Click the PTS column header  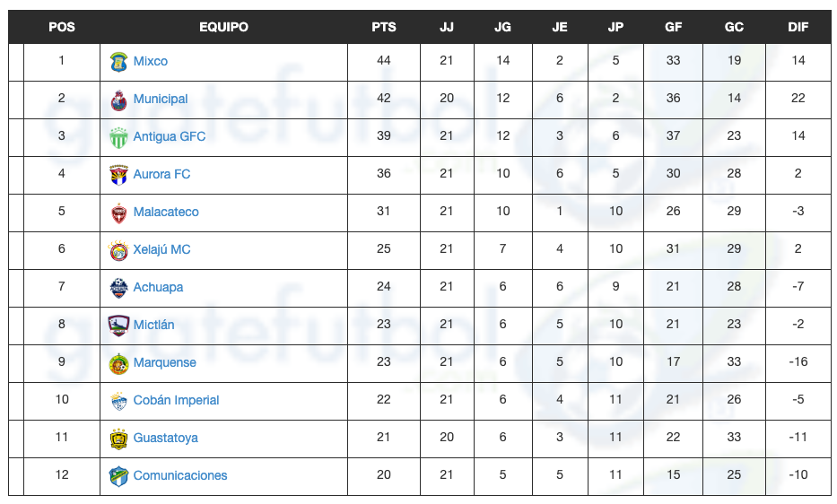point(384,27)
